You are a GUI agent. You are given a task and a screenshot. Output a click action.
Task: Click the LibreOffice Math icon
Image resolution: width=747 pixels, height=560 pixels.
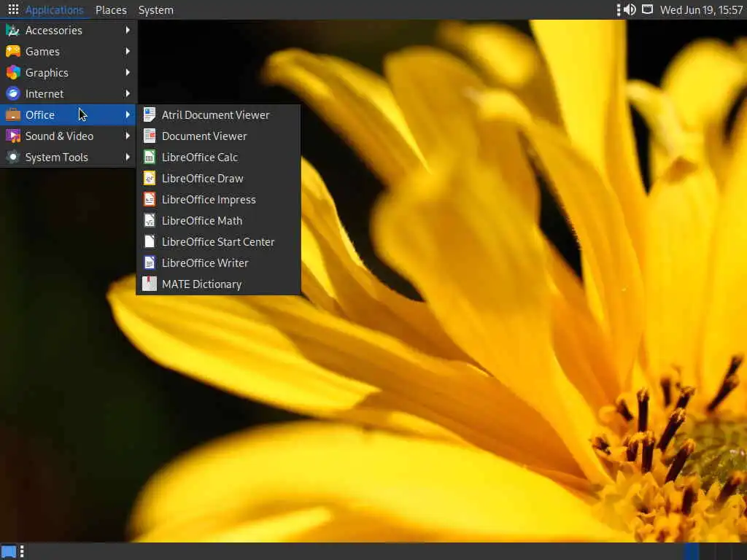(150, 220)
